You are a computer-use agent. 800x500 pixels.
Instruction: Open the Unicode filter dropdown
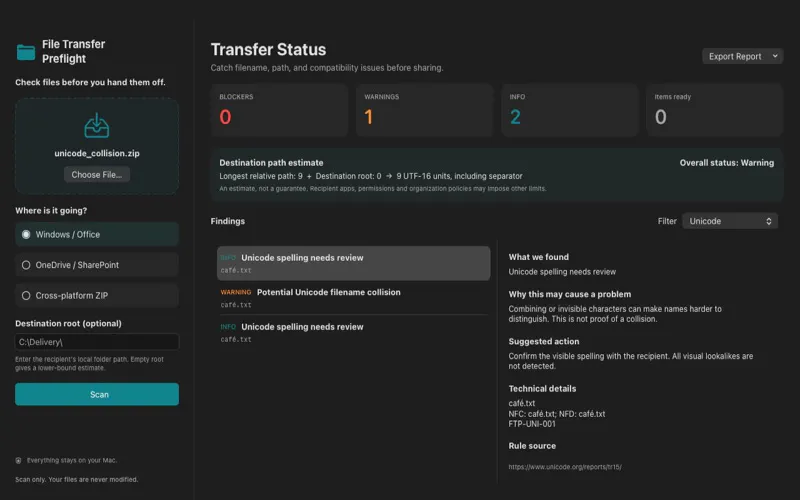(730, 221)
